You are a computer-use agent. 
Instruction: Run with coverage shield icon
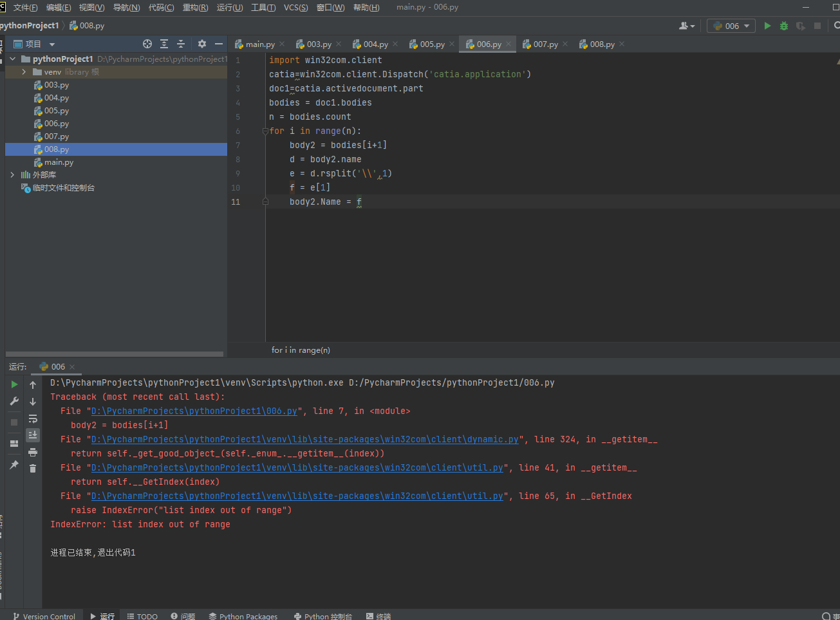[801, 26]
